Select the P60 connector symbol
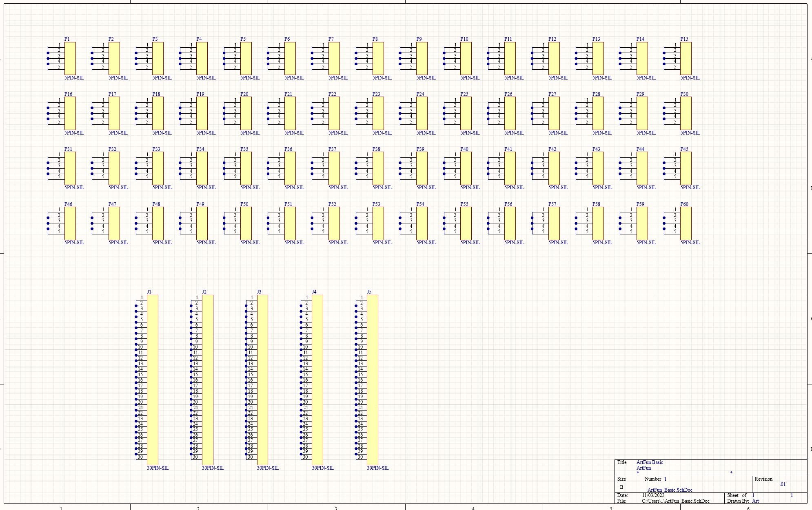The image size is (812, 510). click(686, 223)
